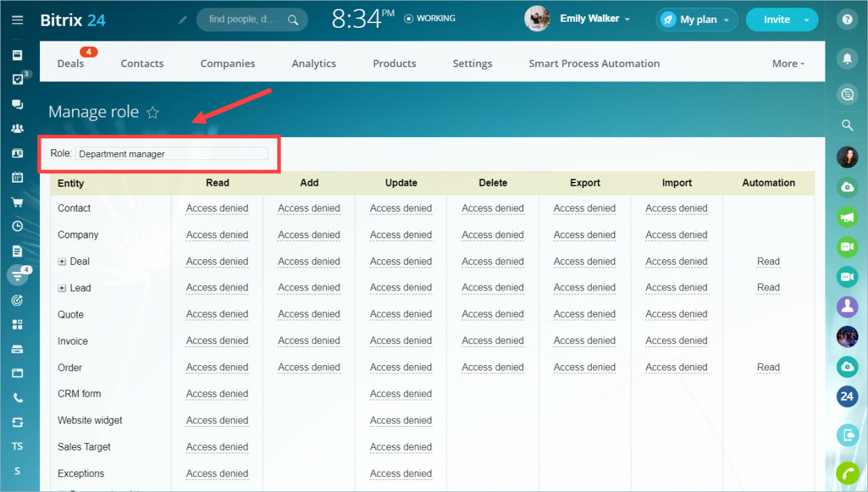Change Lead Automation Read permission
This screenshot has height=492, width=868.
[x=768, y=288]
